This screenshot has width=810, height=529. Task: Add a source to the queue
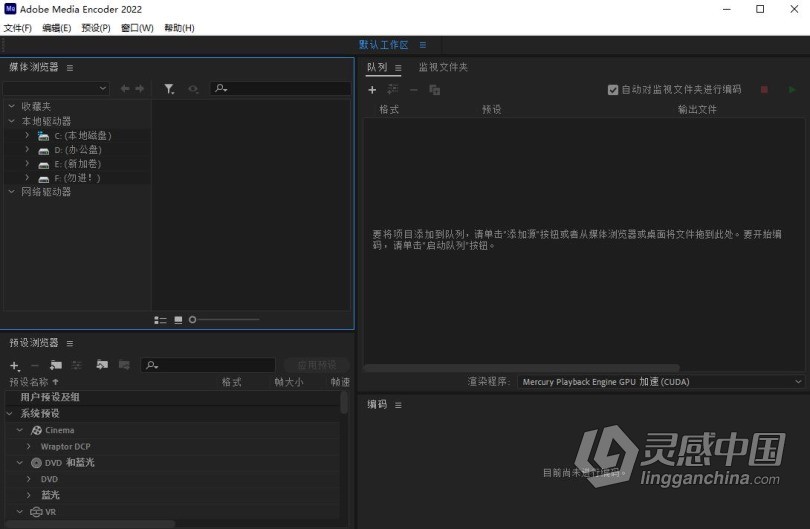(372, 90)
